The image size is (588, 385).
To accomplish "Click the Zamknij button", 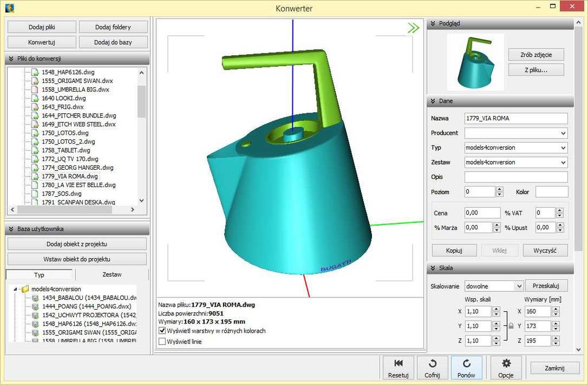I will point(554,368).
